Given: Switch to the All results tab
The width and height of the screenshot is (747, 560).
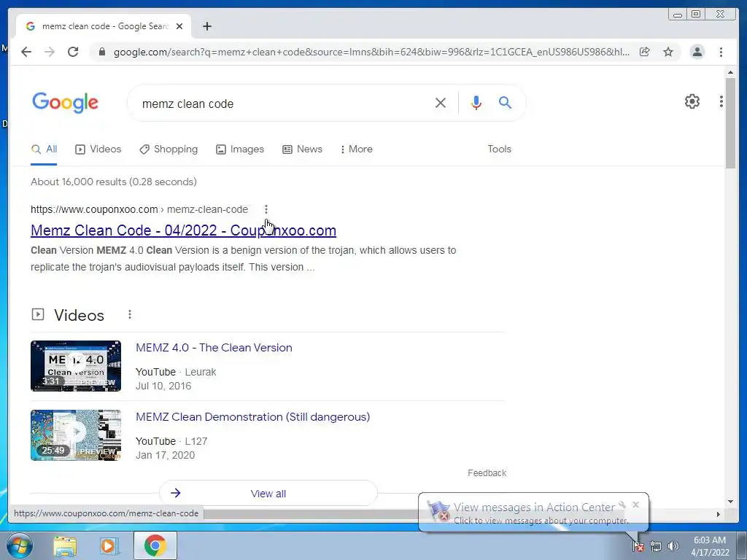Looking at the screenshot, I should (44, 149).
